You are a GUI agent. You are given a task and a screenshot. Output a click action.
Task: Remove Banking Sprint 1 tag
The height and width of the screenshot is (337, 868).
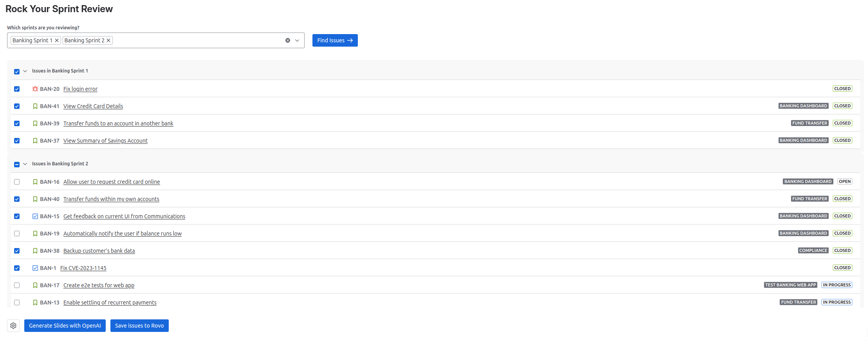(x=57, y=40)
